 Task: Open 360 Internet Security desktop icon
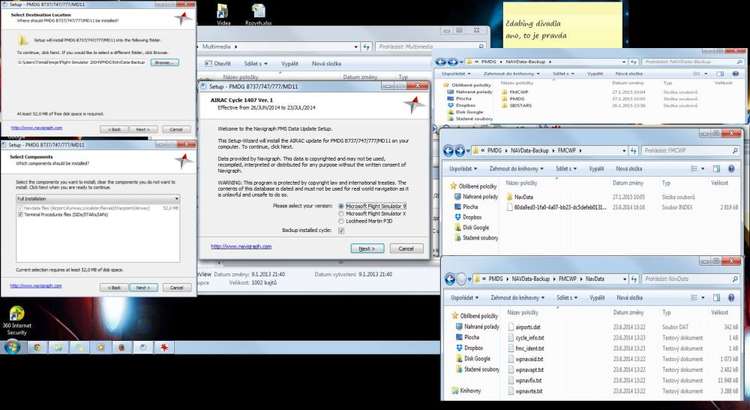[x=17, y=320]
